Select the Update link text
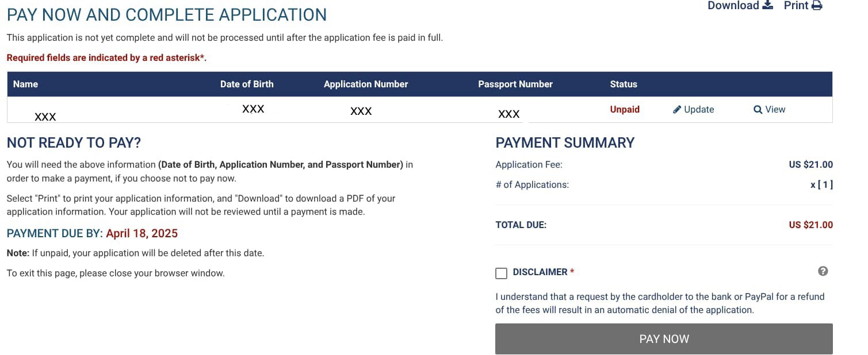Viewport: 868px width, 355px height. click(699, 110)
